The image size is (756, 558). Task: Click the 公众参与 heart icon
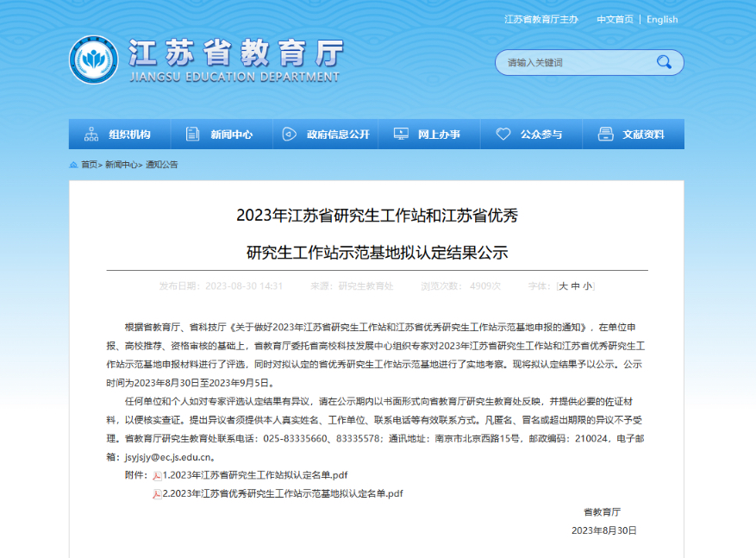(x=503, y=134)
